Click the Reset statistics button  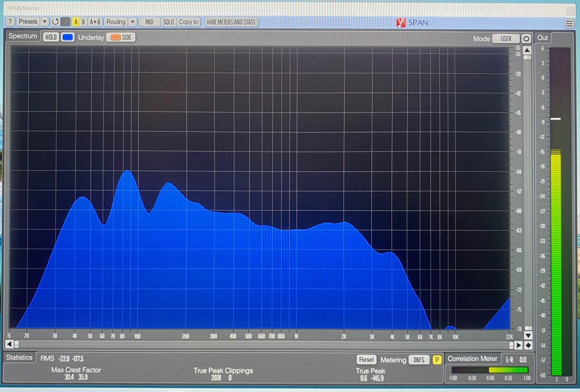pos(366,359)
